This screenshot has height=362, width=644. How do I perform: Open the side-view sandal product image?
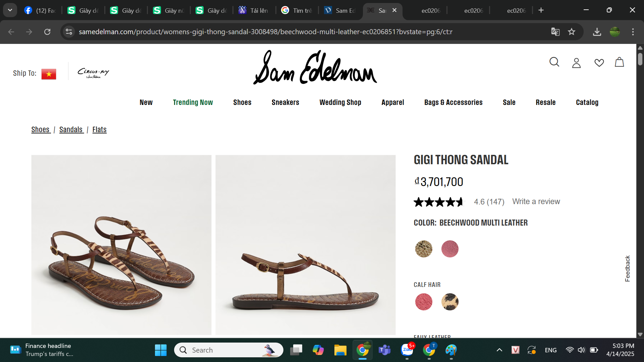[305, 245]
